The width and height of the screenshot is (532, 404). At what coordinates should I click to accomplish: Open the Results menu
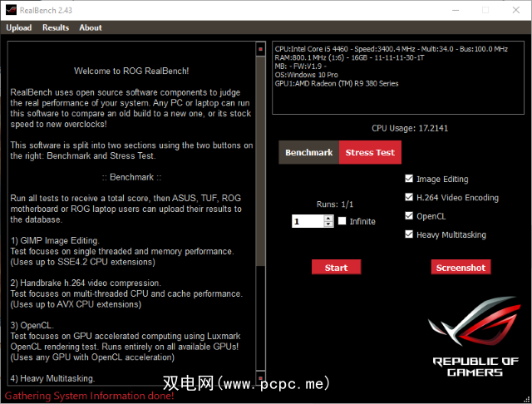click(x=56, y=27)
